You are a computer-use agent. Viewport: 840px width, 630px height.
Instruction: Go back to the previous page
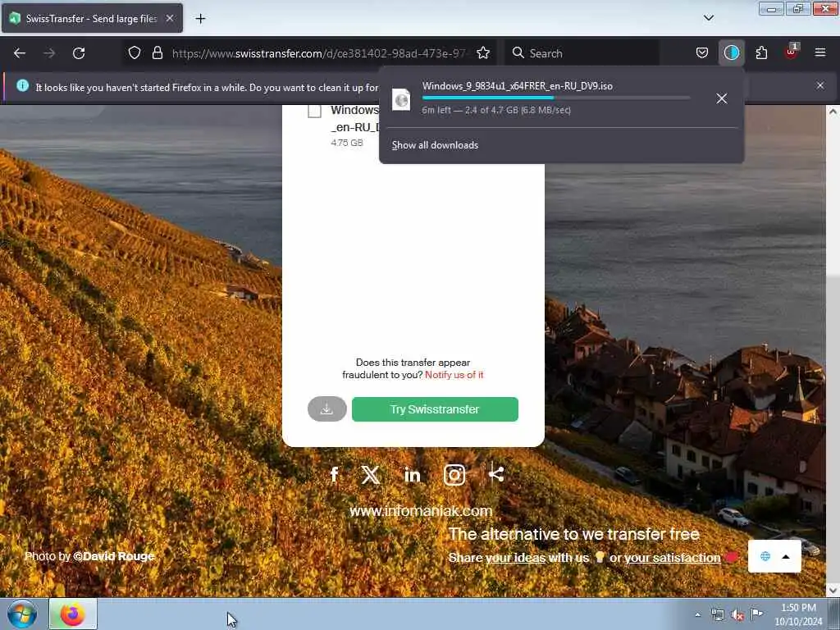click(20, 53)
